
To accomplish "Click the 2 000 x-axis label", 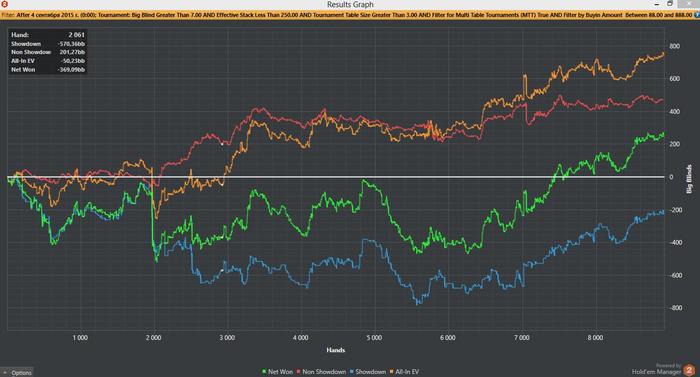I will [x=154, y=338].
